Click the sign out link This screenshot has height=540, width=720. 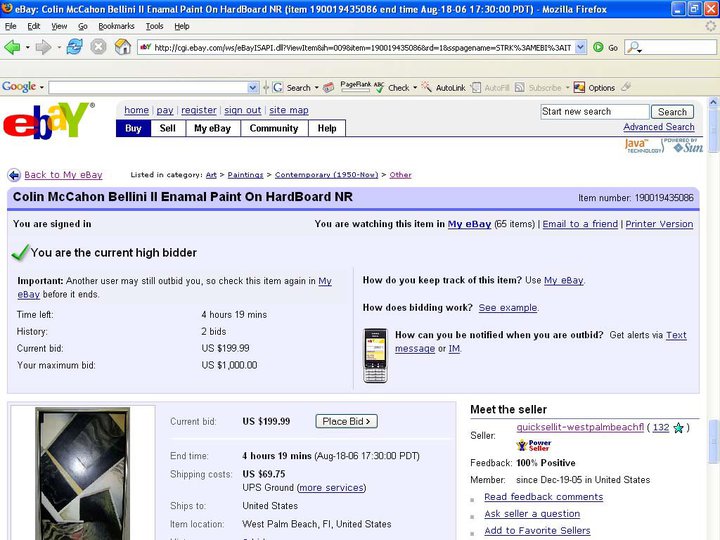[242, 110]
